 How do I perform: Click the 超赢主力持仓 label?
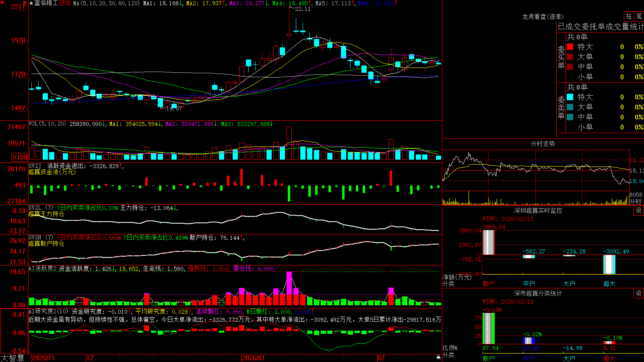tap(46, 214)
